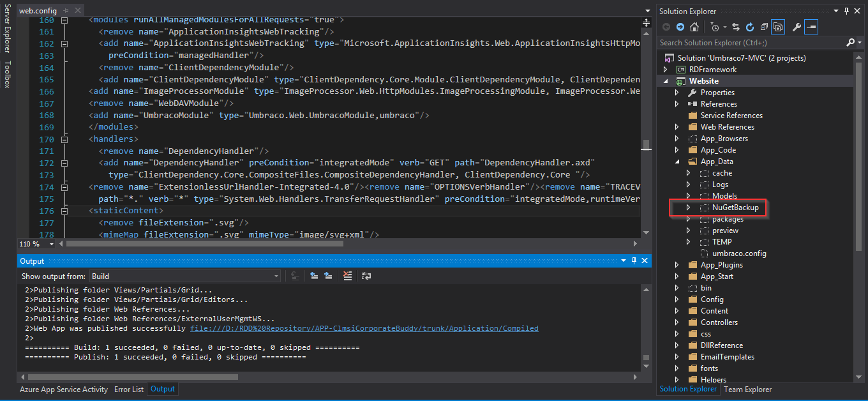Click the Forward arrow in Solution Explorer toolbar
This screenshot has width=868, height=401.
click(680, 27)
